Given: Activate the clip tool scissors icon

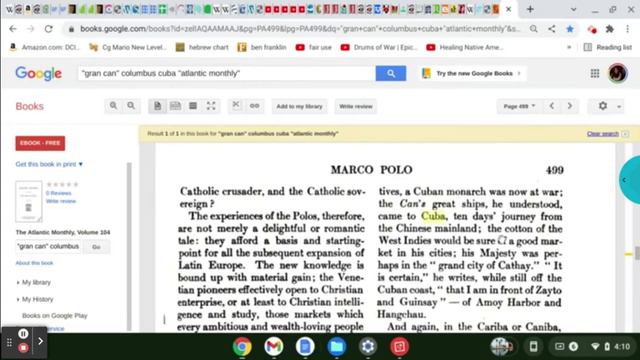Looking at the screenshot, I should tap(236, 106).
